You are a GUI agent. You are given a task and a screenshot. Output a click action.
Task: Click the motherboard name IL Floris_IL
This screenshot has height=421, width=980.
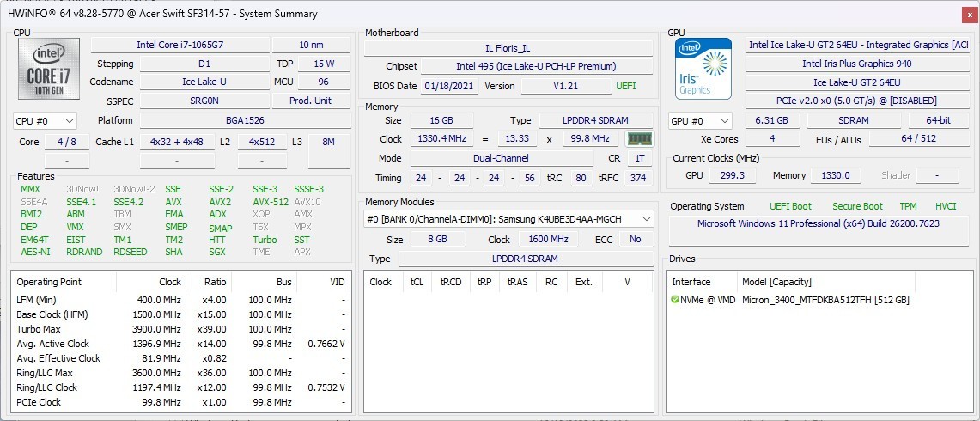[x=508, y=48]
